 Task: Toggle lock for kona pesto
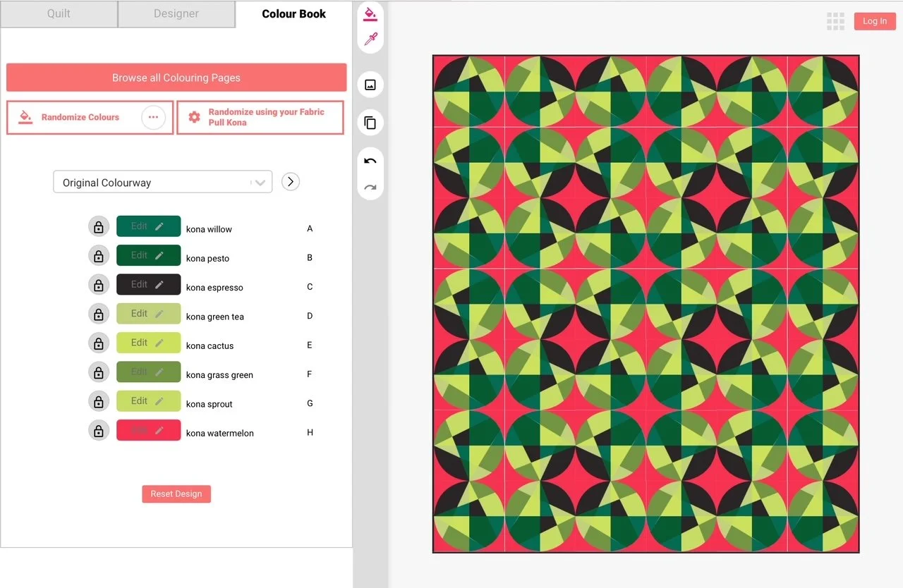[99, 255]
